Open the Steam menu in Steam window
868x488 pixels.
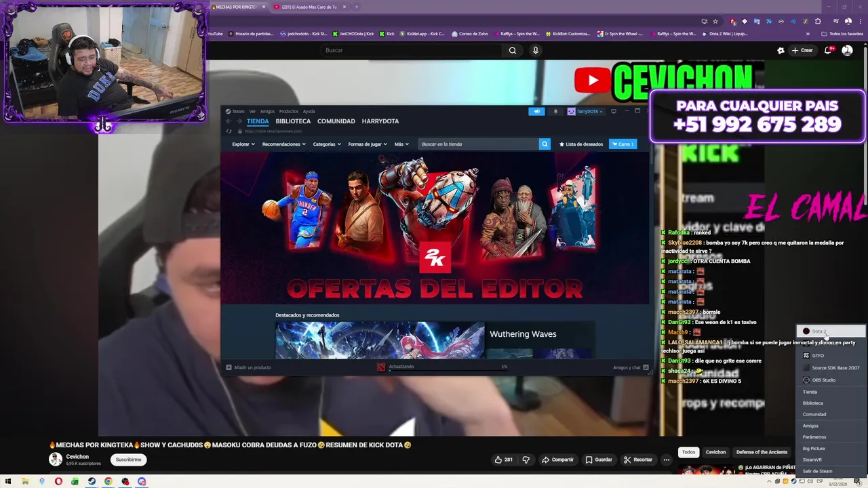click(235, 111)
